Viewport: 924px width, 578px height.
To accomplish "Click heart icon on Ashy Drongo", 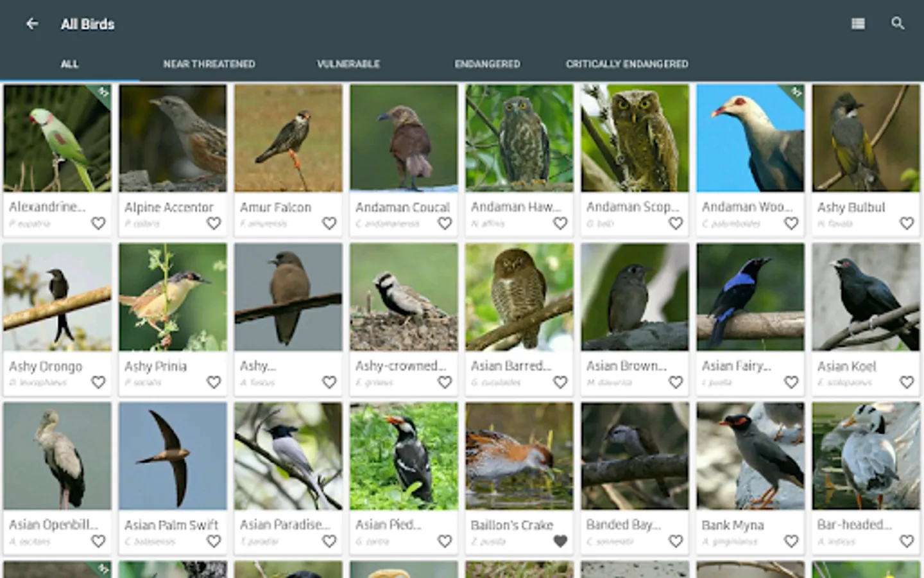I will point(98,382).
